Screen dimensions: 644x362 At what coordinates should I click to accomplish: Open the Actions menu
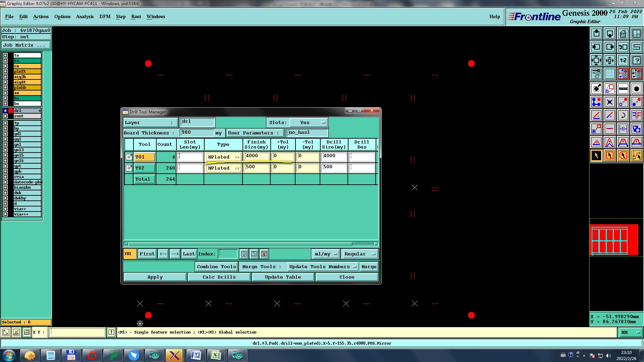pyautogui.click(x=41, y=16)
